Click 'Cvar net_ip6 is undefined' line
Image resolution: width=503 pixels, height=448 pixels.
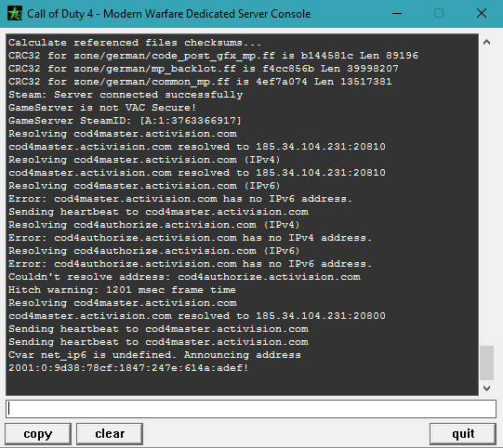coord(154,355)
